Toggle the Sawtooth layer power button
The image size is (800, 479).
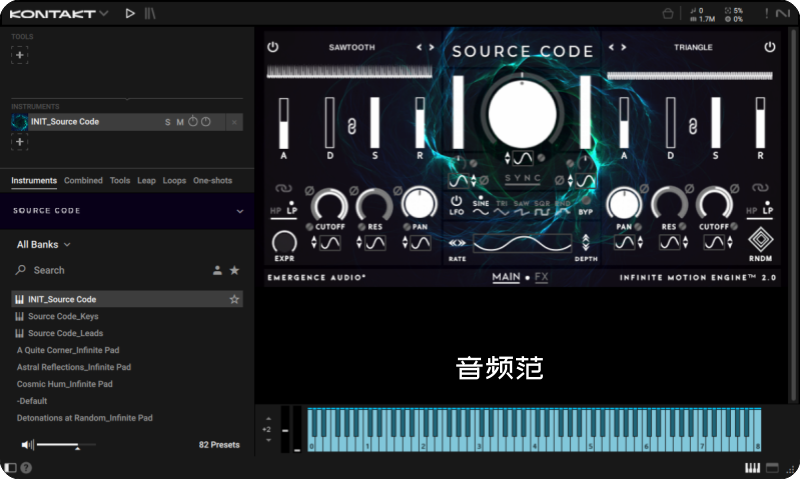pos(273,47)
